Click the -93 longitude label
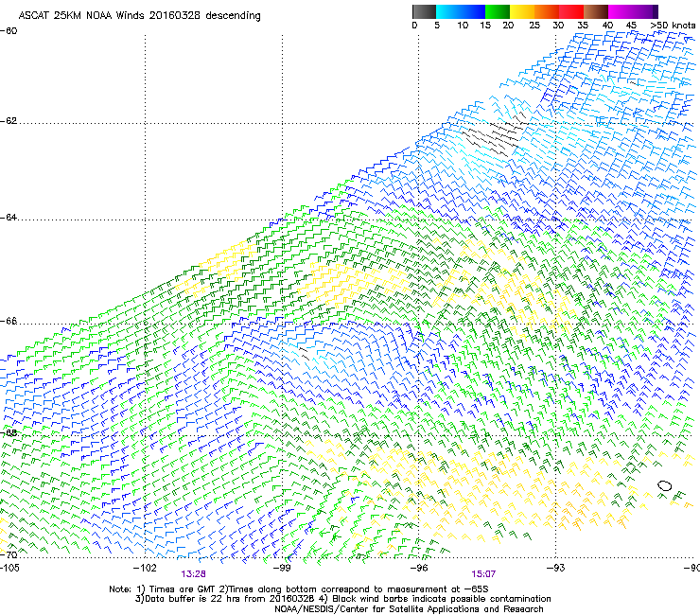This screenshot has width=700, height=615. (x=556, y=568)
